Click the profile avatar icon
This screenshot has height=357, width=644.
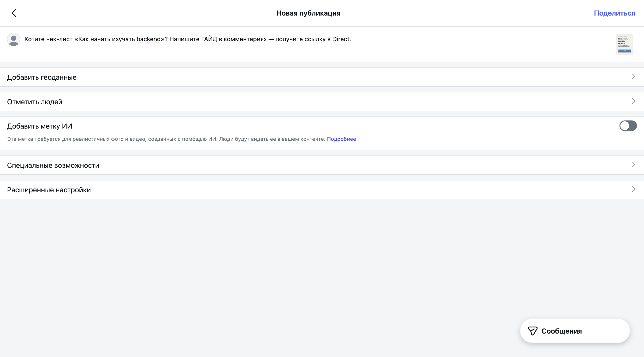tap(14, 39)
